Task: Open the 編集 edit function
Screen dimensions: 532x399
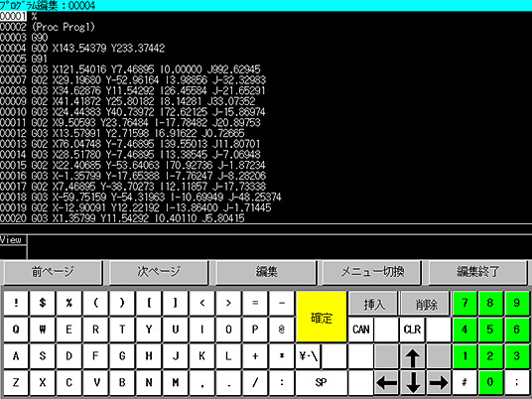Action: tap(266, 272)
